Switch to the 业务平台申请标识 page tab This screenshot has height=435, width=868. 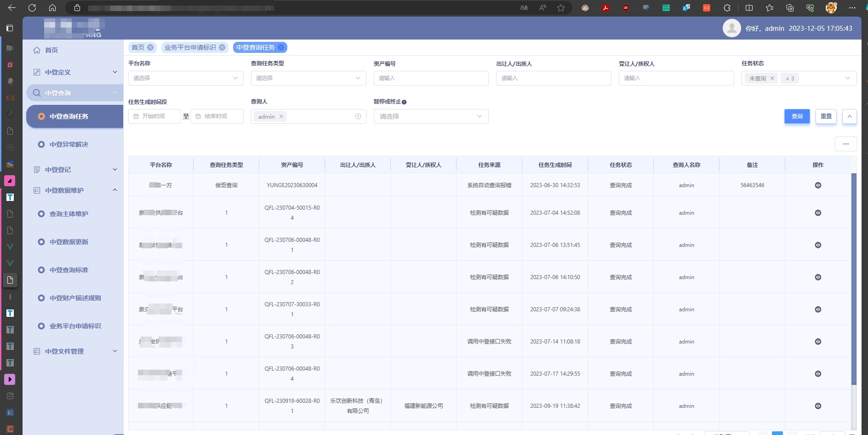coord(190,47)
